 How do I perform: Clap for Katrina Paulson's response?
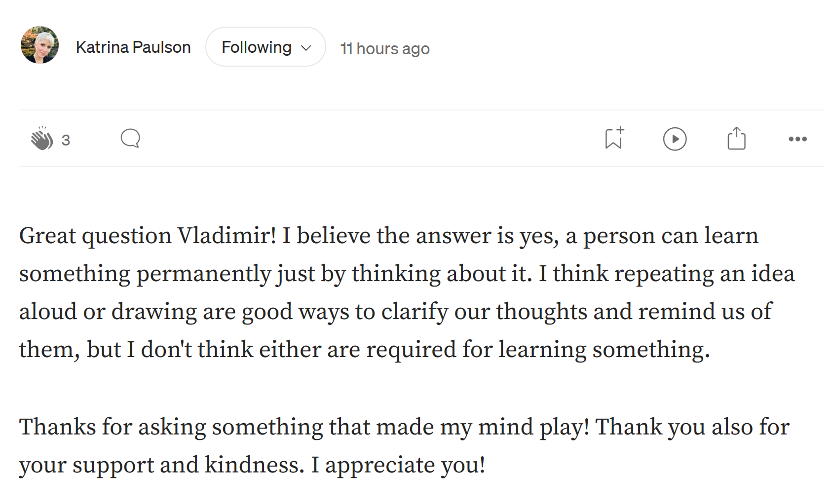tap(43, 139)
